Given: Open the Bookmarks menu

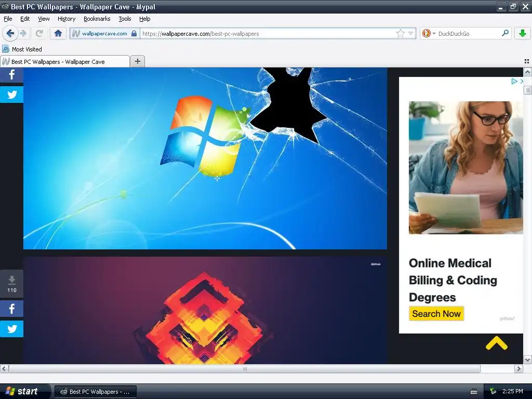Looking at the screenshot, I should [x=97, y=19].
